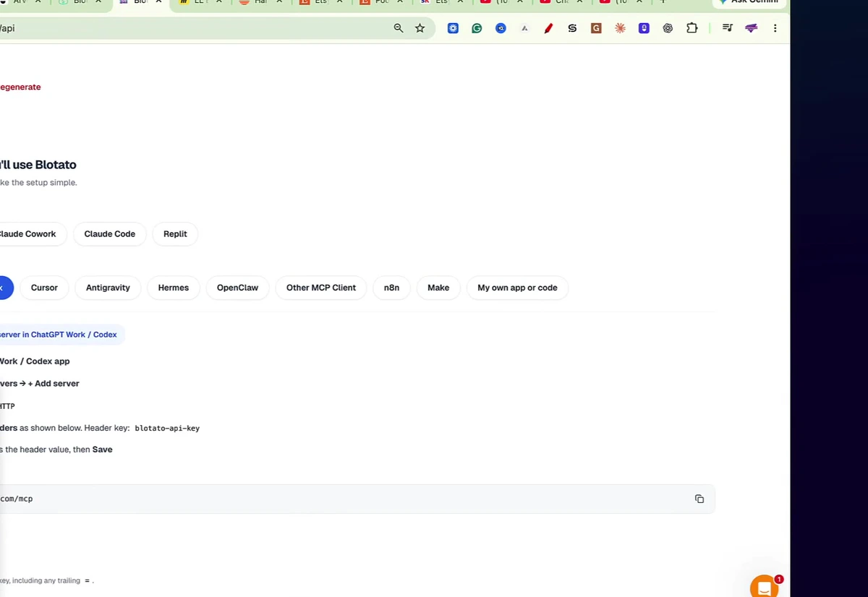The height and width of the screenshot is (597, 868).
Task: Click the 'Work / Codex app' step text
Action: pos(35,361)
